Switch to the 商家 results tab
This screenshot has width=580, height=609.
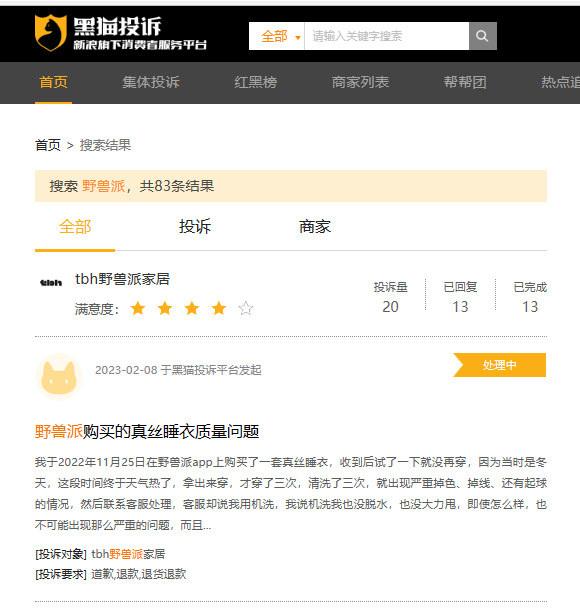pos(315,227)
